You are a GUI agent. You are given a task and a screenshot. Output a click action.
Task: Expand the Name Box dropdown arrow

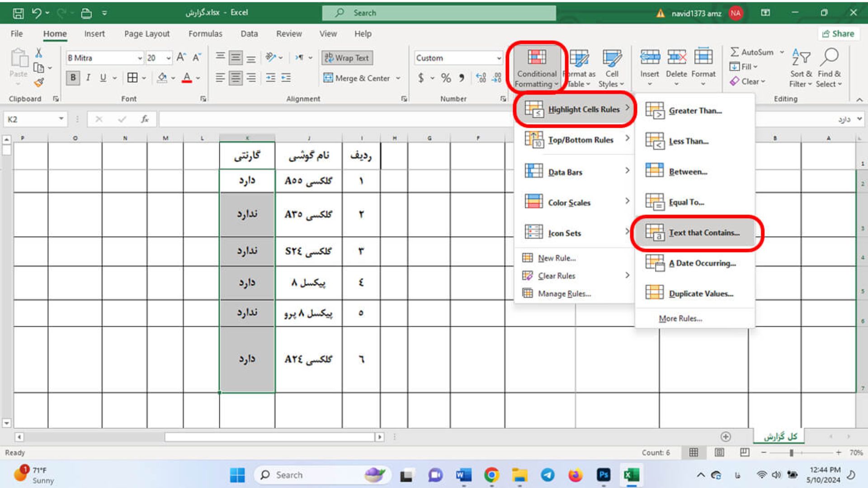(61, 119)
